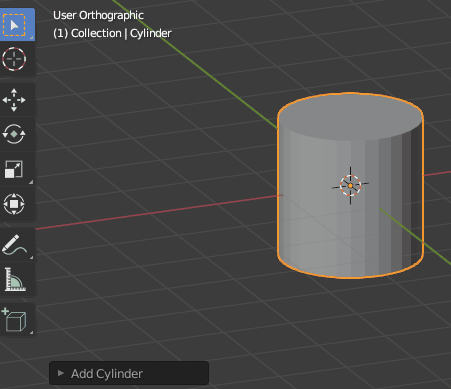This screenshot has height=389, width=451.
Task: Pick the Rotate tool
Action: (14, 134)
